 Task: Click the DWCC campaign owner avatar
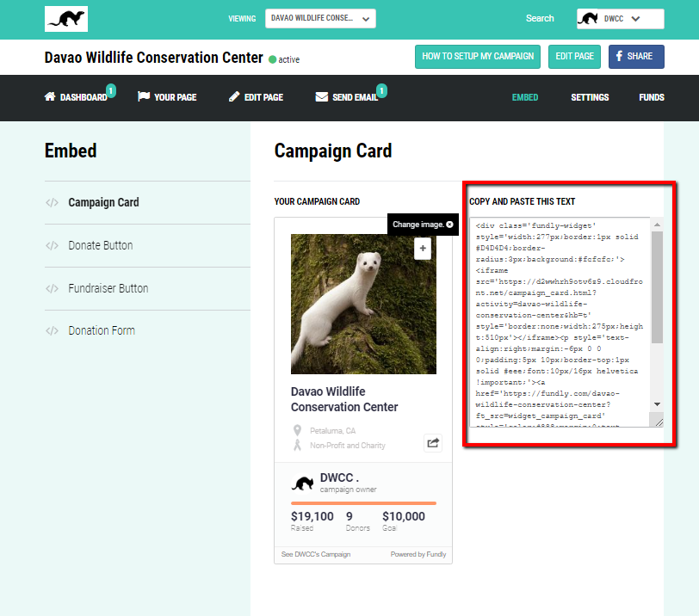[x=303, y=483]
